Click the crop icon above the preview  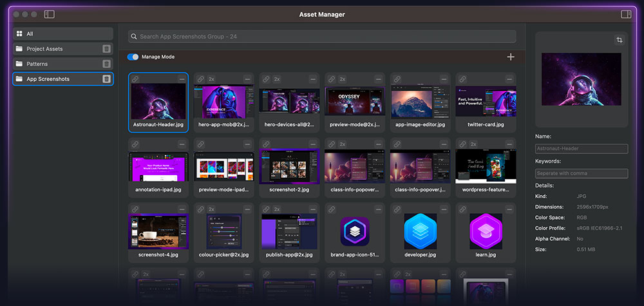[x=620, y=40]
